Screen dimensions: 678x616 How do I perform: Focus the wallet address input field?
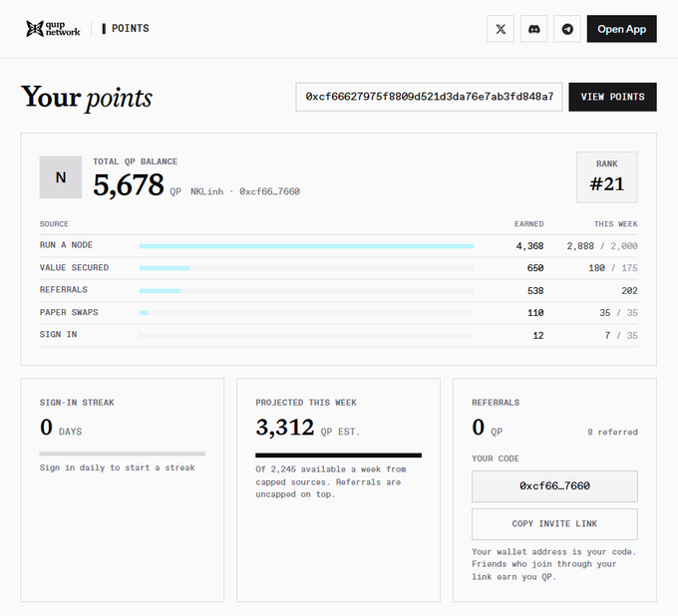tap(429, 97)
